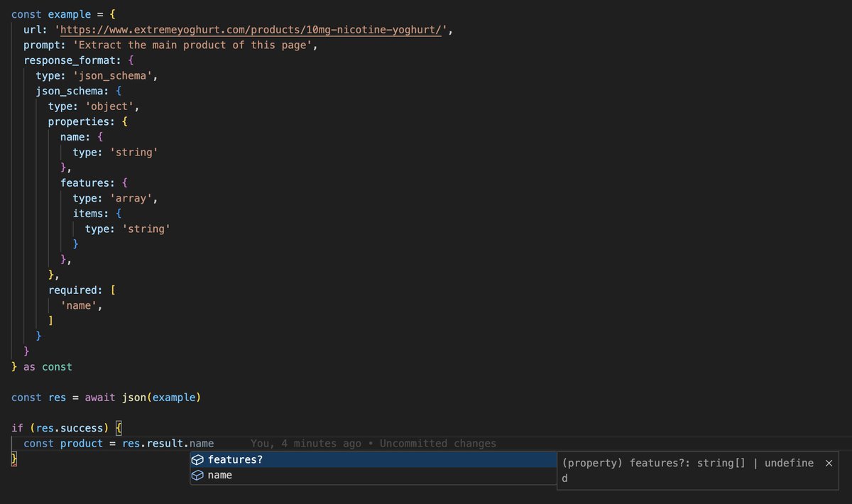Click the property cube icon beside features?
The height and width of the screenshot is (504, 852).
point(197,459)
